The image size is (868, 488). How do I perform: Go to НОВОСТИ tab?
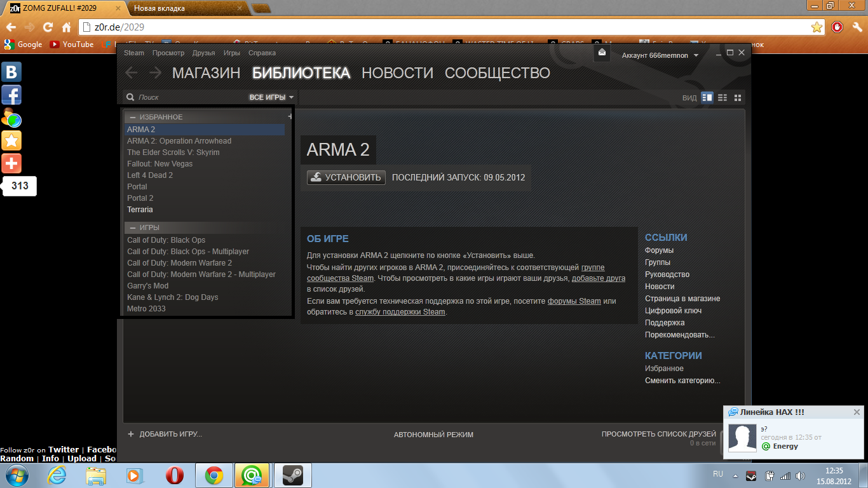pyautogui.click(x=397, y=73)
